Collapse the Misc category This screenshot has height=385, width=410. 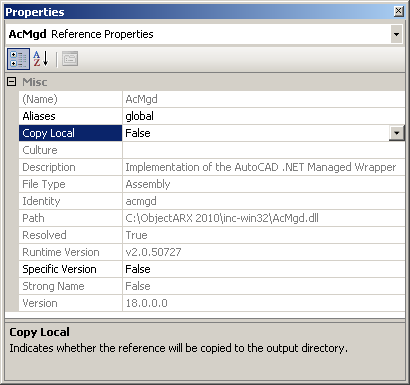click(x=11, y=82)
